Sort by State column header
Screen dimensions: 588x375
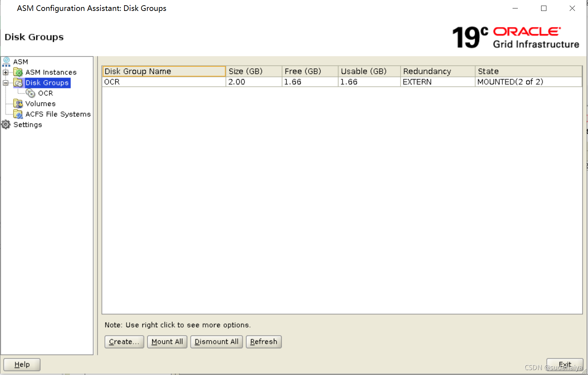528,71
